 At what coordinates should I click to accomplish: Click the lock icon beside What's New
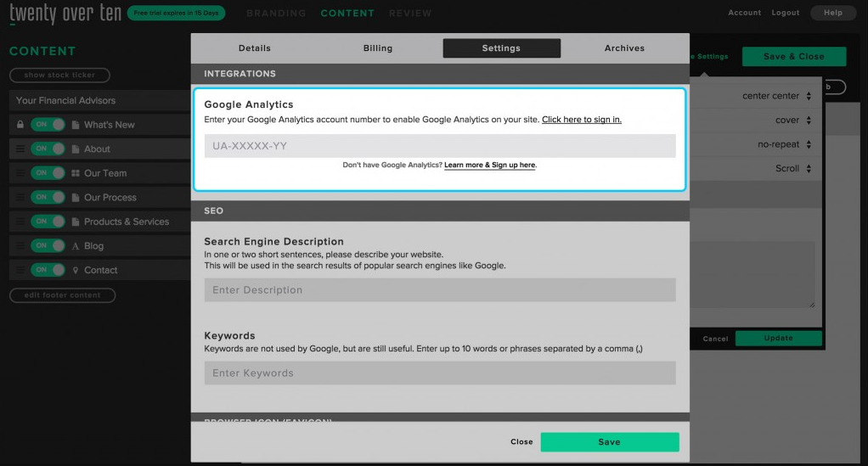click(20, 125)
